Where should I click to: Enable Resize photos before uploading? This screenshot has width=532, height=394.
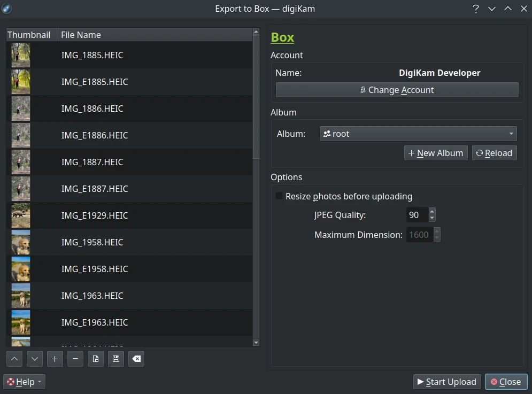[x=279, y=196]
